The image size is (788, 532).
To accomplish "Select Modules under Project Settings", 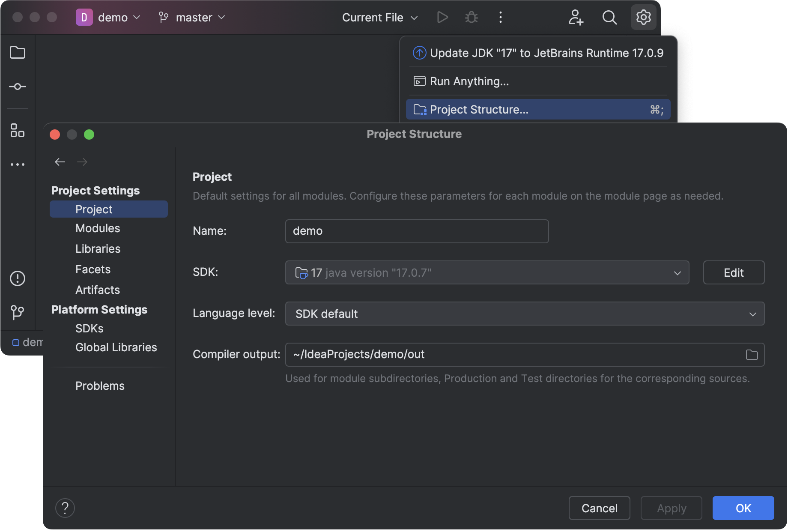I will (98, 228).
